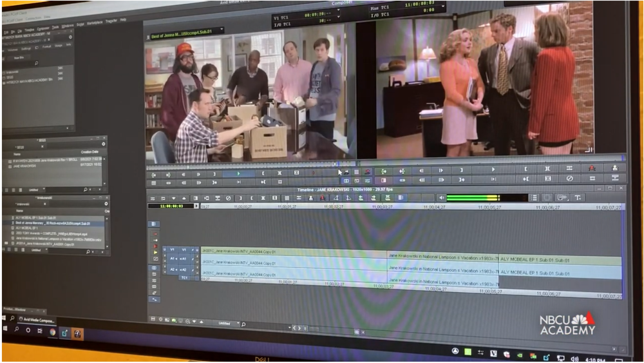Select the highlighted Best of Jenna Maroney bin clip
Screen dimensions: 644x363
53,223
